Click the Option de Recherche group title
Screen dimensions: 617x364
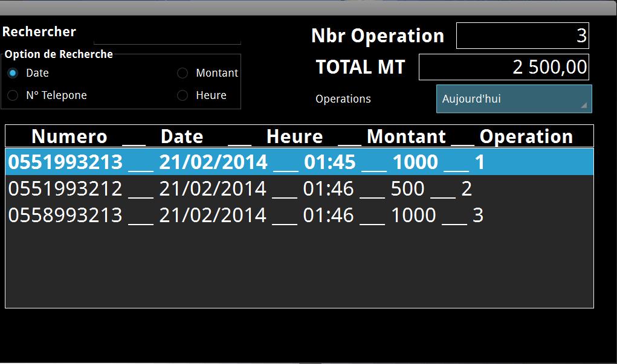[59, 54]
